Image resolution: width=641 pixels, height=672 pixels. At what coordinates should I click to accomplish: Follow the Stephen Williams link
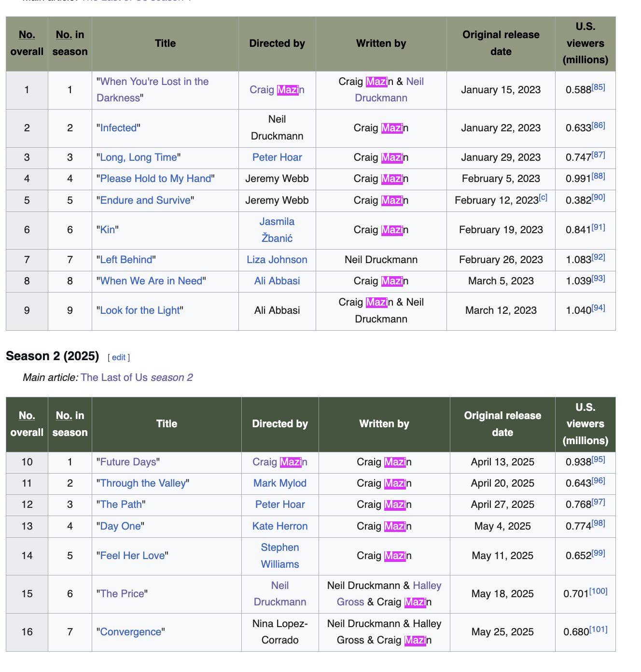(280, 556)
